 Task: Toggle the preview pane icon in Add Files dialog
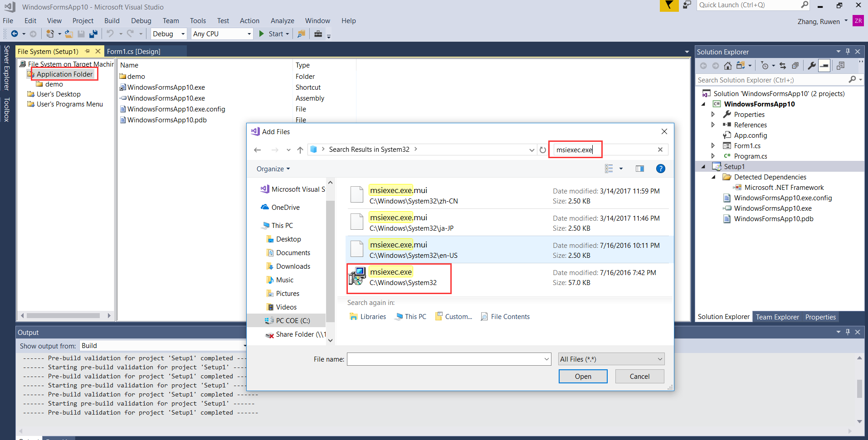(x=640, y=169)
